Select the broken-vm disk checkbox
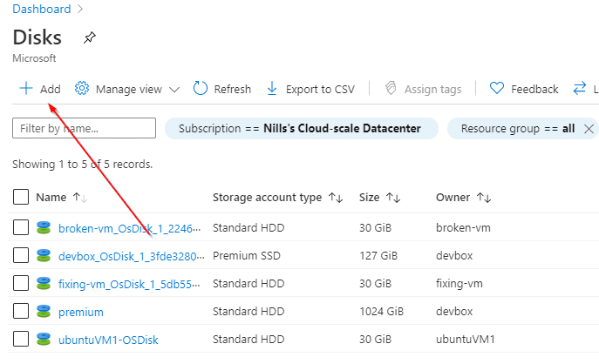Image resolution: width=599 pixels, height=364 pixels. (21, 227)
